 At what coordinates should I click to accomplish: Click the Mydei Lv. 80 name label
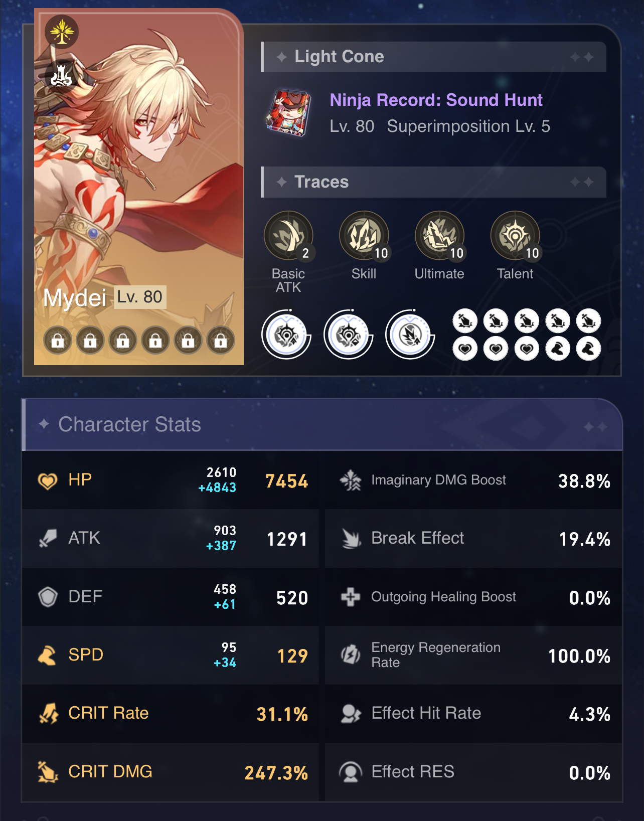tap(104, 297)
